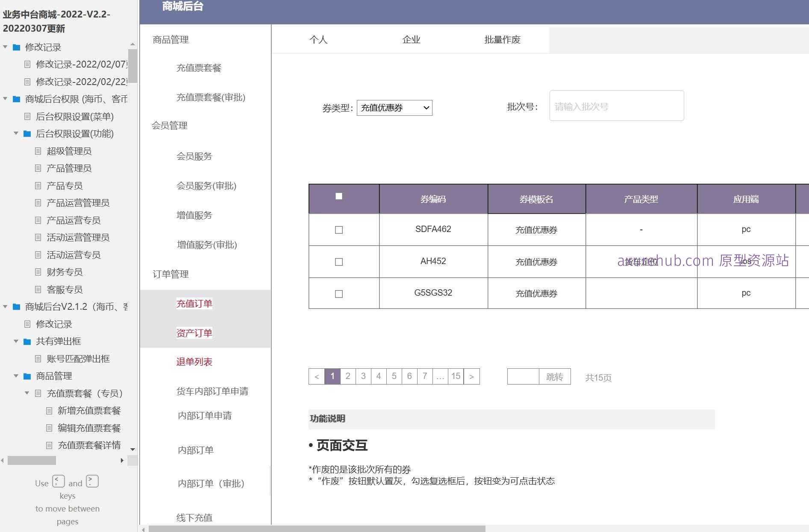Open the 客服专员 page document
Viewport: 809px width, 532px height.
tap(65, 289)
